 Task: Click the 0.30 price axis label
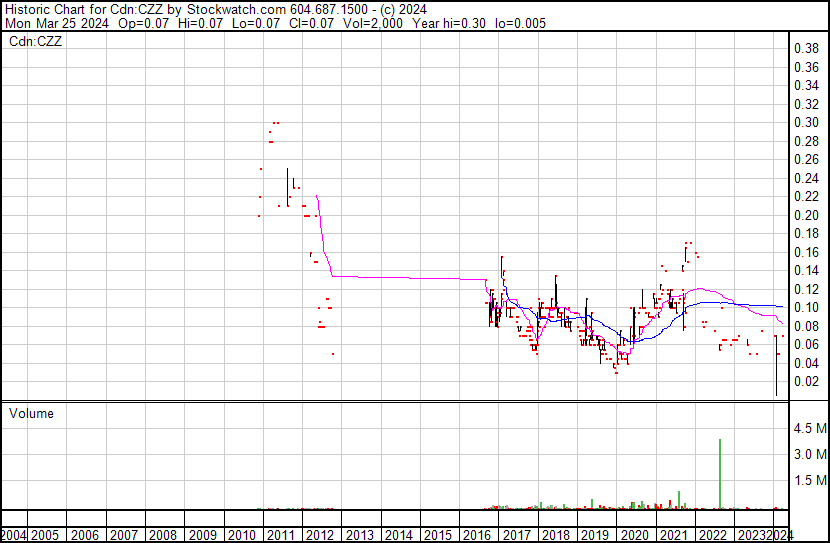[807, 122]
